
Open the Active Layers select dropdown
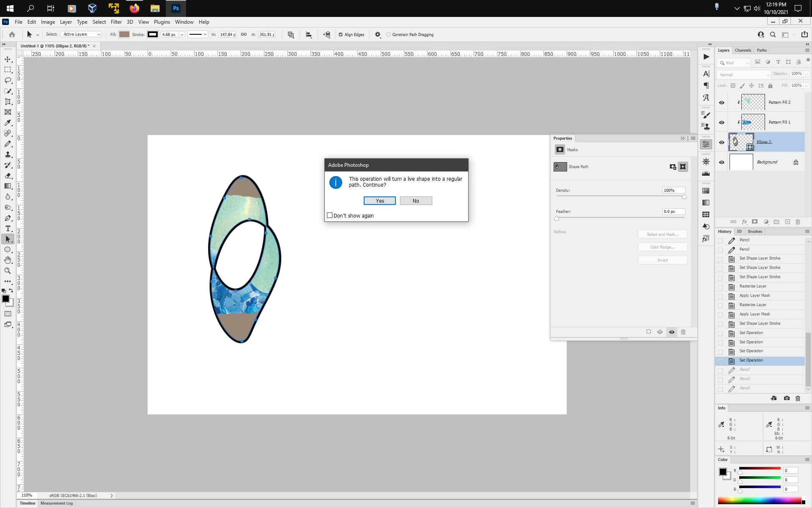coord(81,34)
